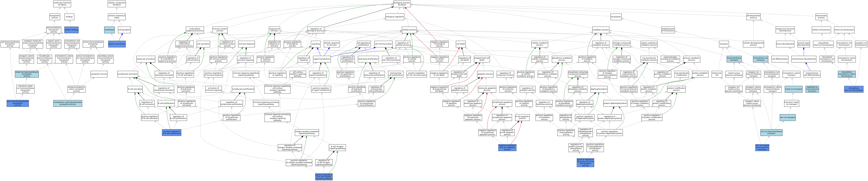
Task: Select the blue 'protein binding' node
Action: coord(71,30)
